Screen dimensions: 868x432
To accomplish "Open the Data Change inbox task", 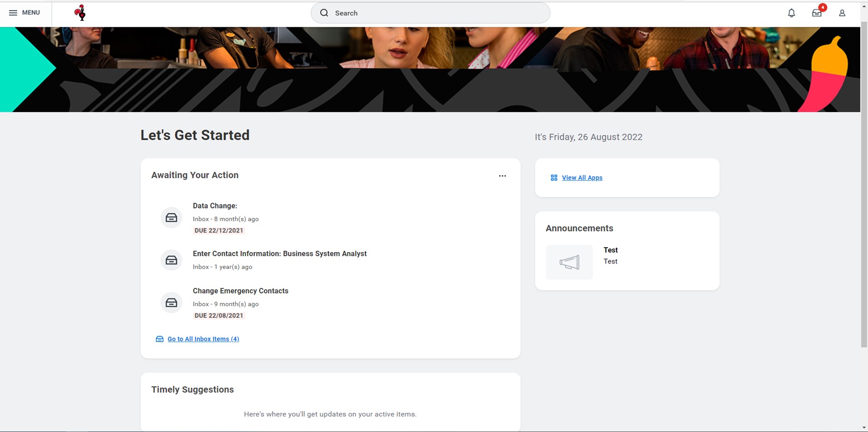I will point(215,206).
